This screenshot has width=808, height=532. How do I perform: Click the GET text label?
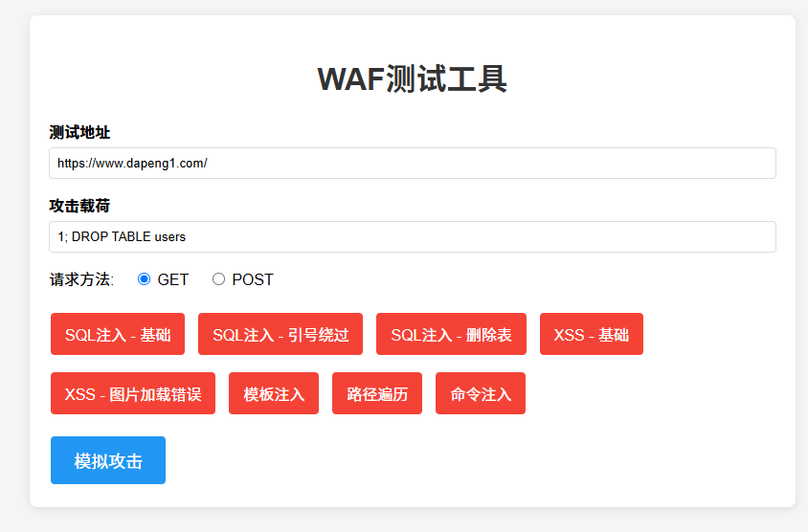(x=173, y=279)
